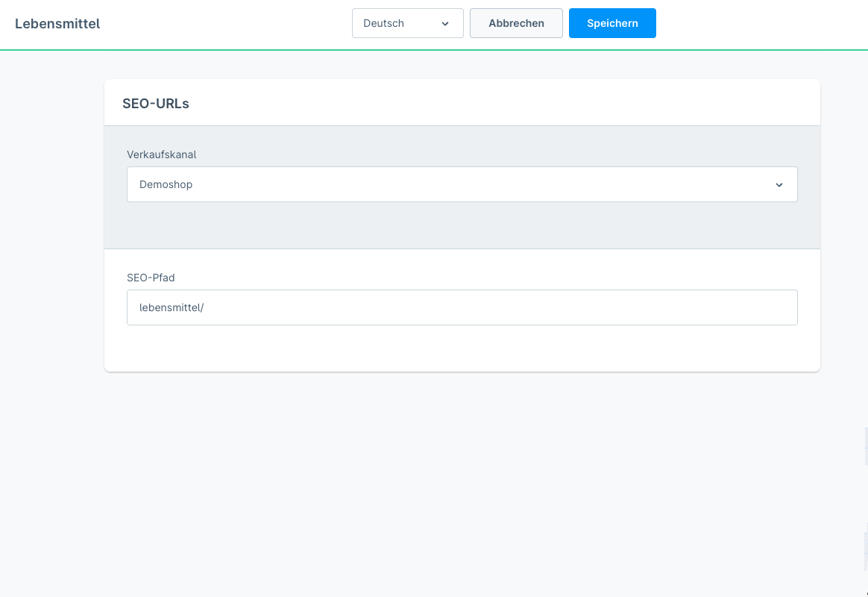Open the Deutsch language dropdown
This screenshot has width=868, height=597.
pos(407,23)
